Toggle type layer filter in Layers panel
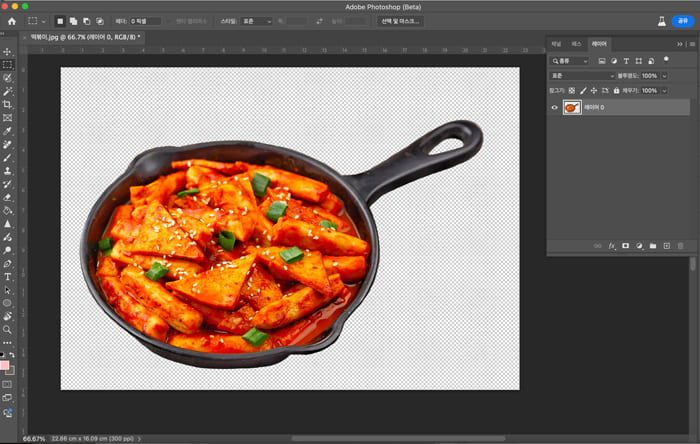 point(626,61)
